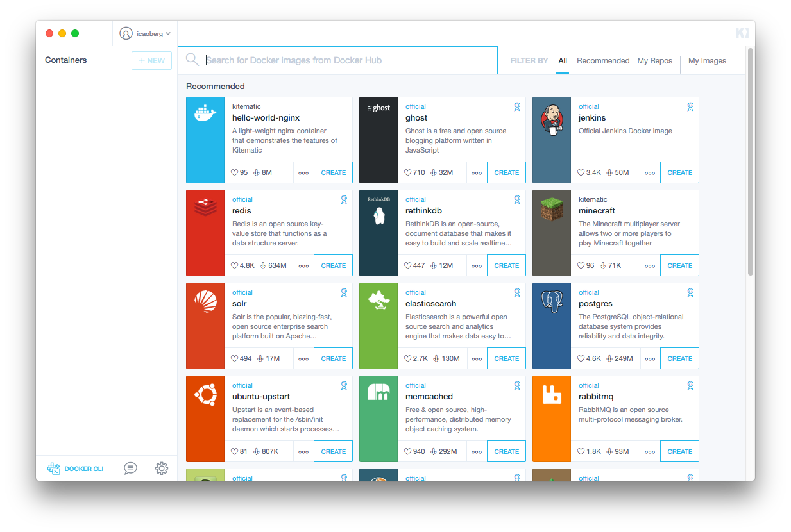Open preferences via the gear icon
Image resolution: width=791 pixels, height=532 pixels.
tap(162, 469)
